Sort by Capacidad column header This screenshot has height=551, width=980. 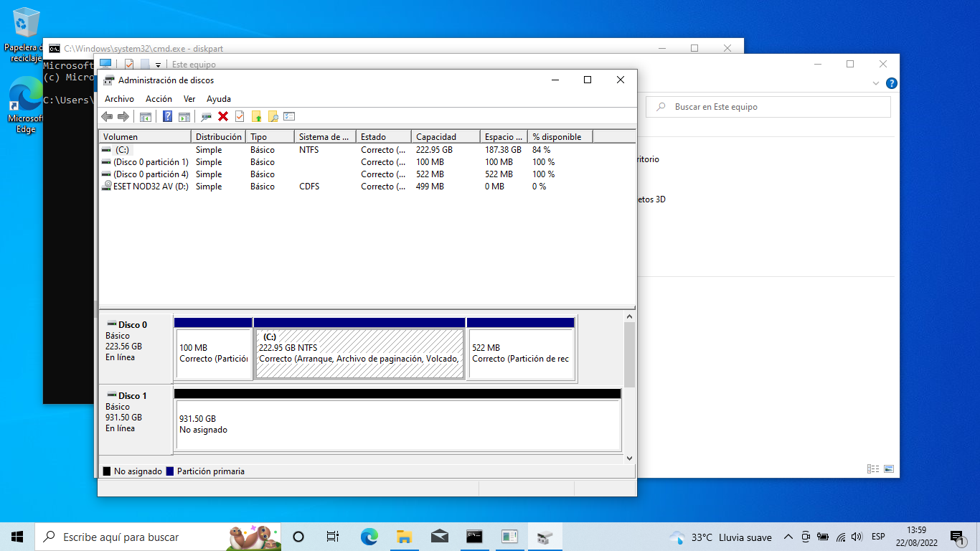(438, 136)
